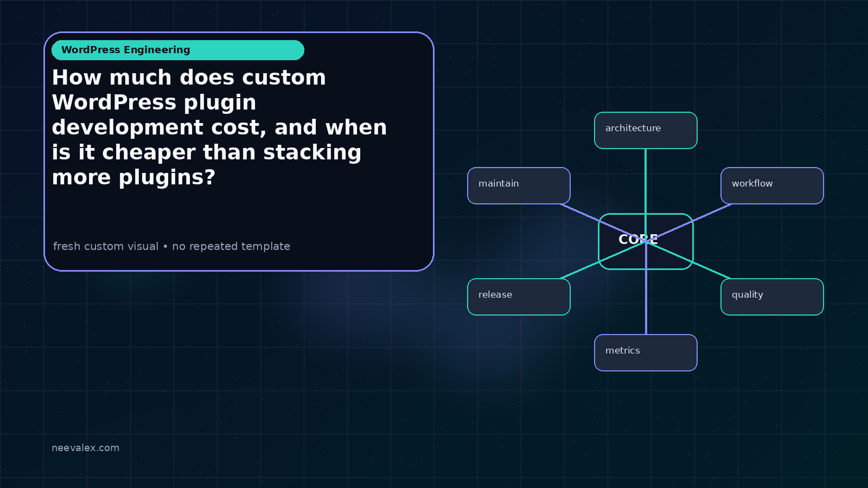868x488 pixels.
Task: Click the 'fresh custom visual' subtitle text
Action: pos(171,246)
